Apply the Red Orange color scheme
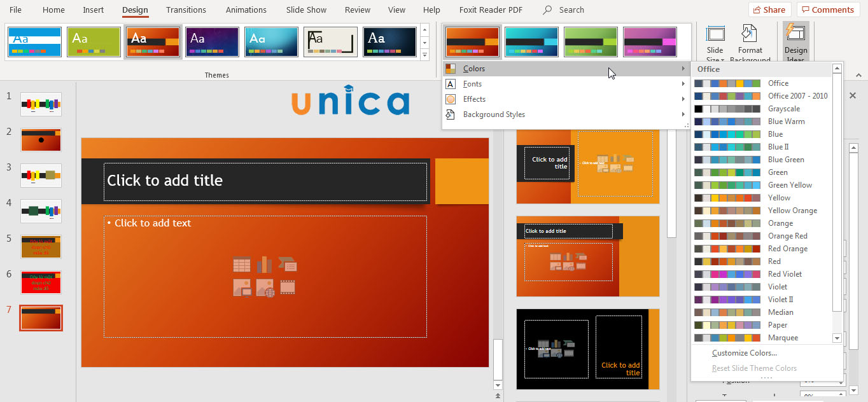The image size is (868, 402). pos(762,249)
